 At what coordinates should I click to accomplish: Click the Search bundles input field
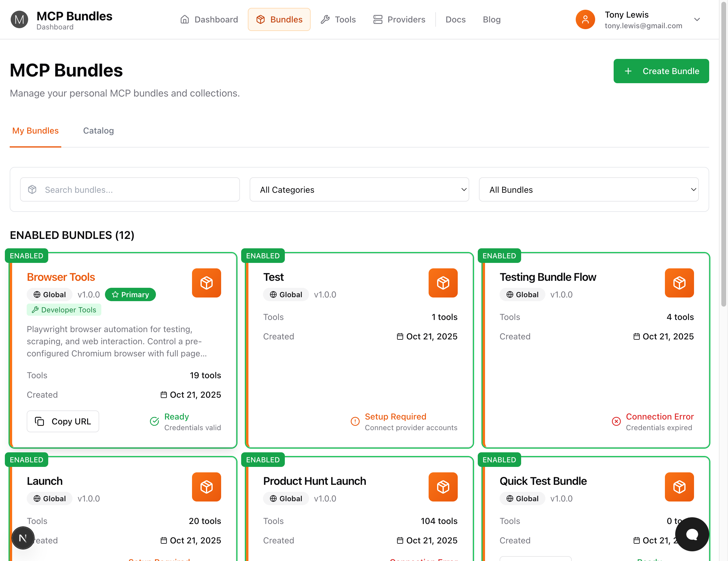click(130, 189)
